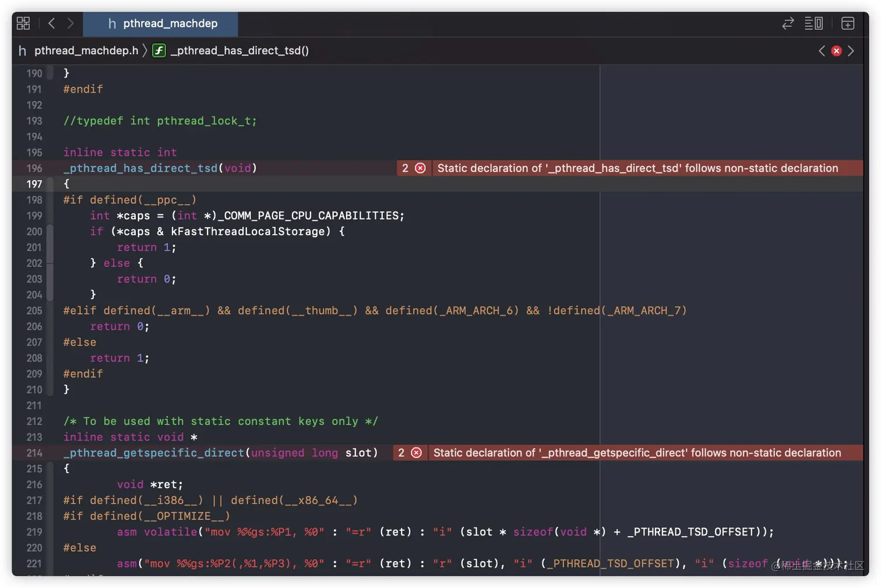Click the '_pthread_has_direct_tsd' static declaration error message
The image size is (881, 588).
pos(637,168)
